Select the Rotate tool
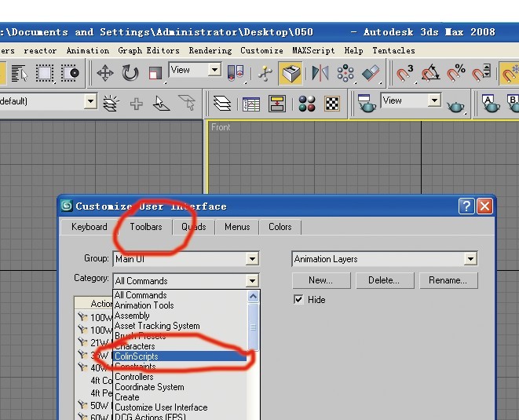519x420 pixels. point(130,73)
